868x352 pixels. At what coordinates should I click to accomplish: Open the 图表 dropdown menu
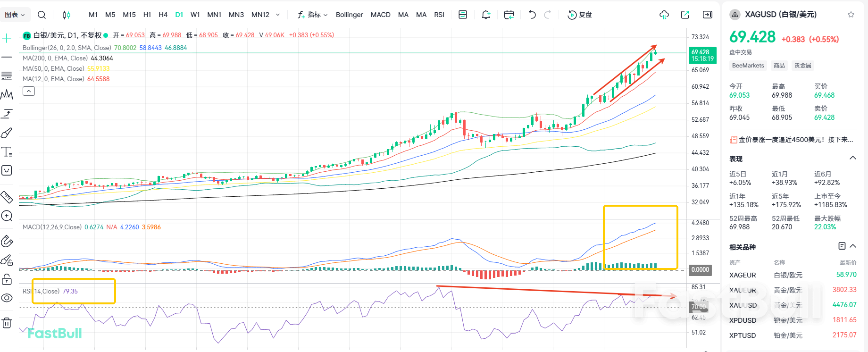pyautogui.click(x=15, y=15)
